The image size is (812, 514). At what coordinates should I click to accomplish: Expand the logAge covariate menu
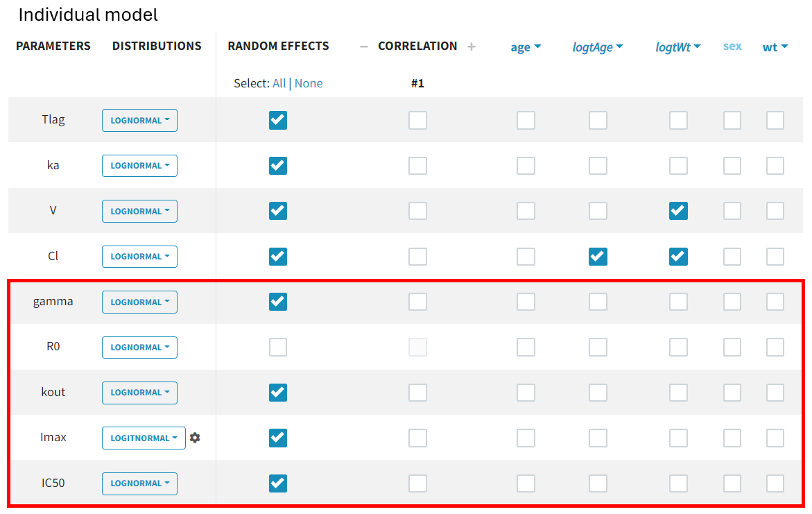pyautogui.click(x=597, y=47)
